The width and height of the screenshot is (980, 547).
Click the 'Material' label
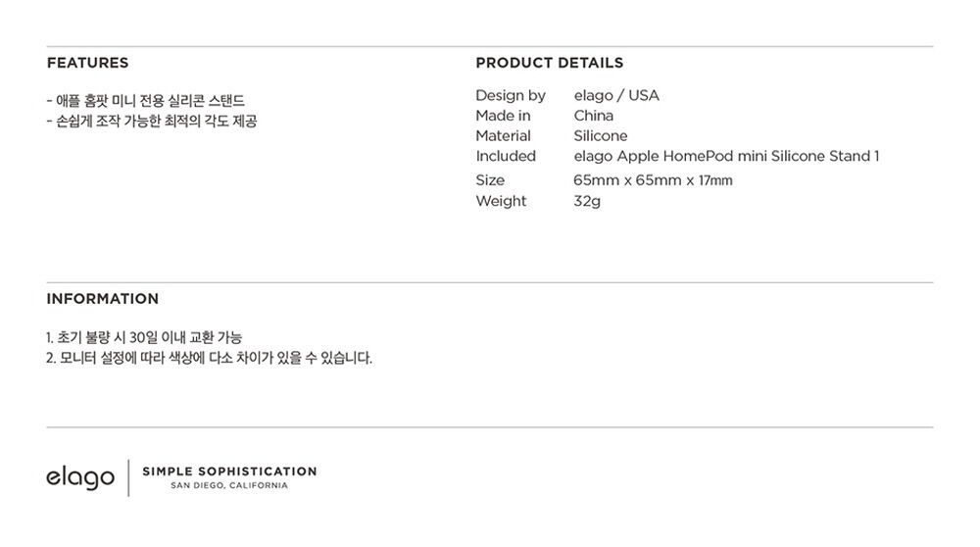point(503,136)
